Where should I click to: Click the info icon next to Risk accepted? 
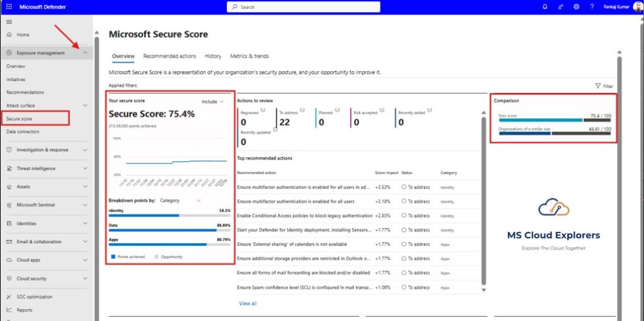382,110
